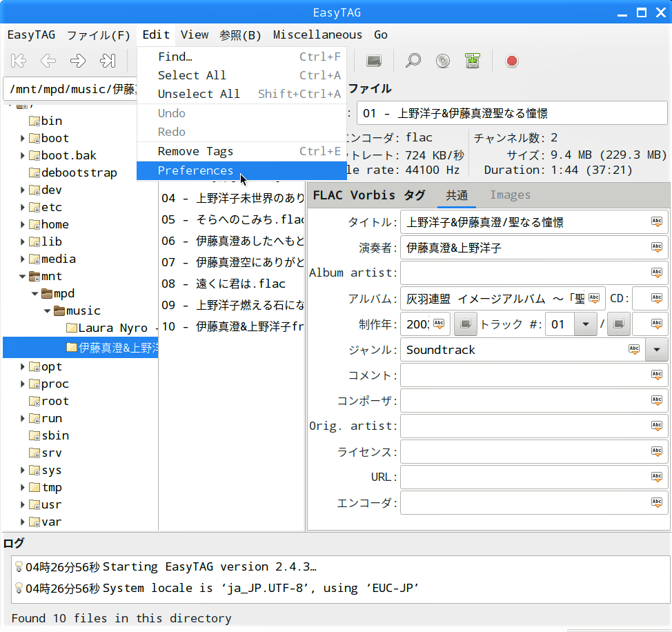Apply コンポーザ to selected files Abc icon

point(657,400)
